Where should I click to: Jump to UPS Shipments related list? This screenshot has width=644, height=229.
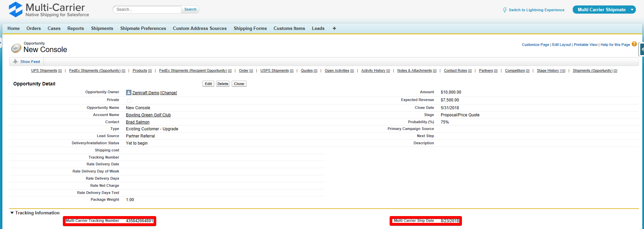coord(47,71)
